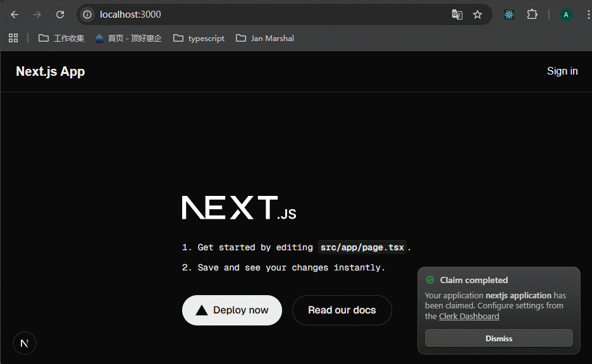The image size is (592, 364).
Task: Open Read our docs
Action: click(342, 310)
